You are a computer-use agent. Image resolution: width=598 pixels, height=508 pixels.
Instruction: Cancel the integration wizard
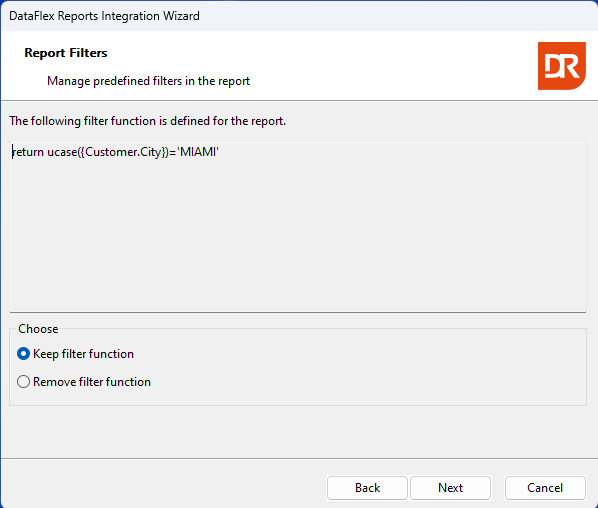(545, 488)
